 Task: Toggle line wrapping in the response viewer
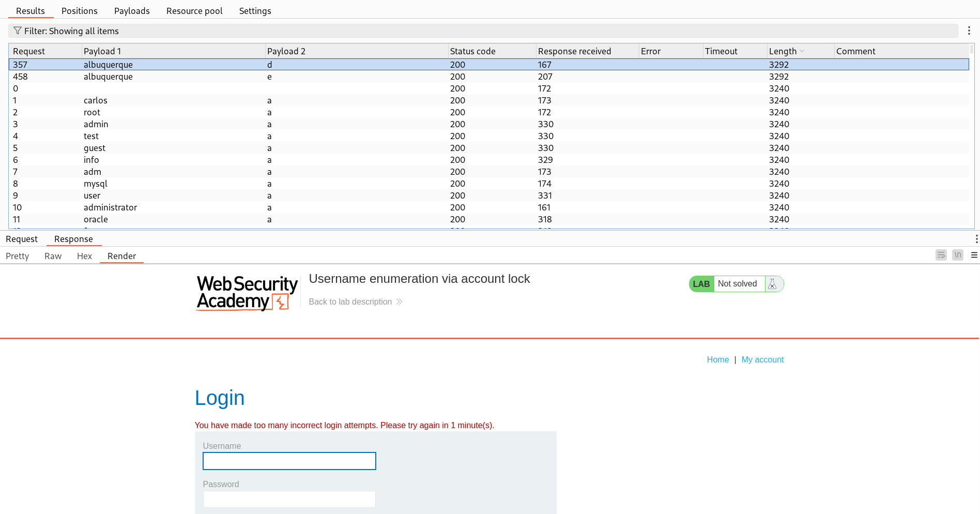941,255
